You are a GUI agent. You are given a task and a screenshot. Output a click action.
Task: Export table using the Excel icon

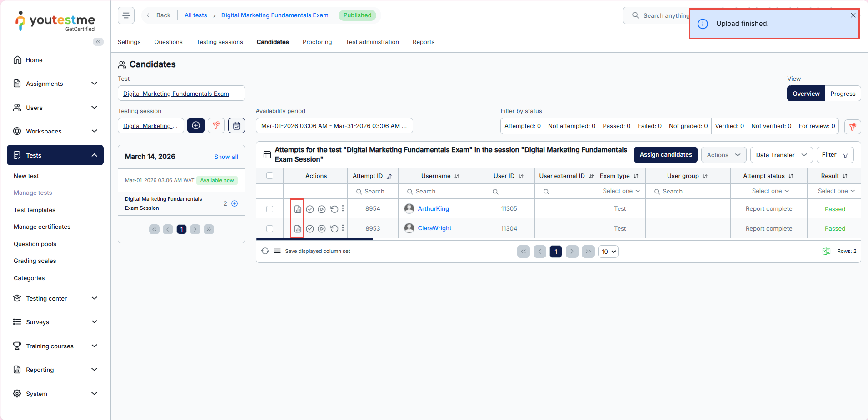click(x=826, y=252)
